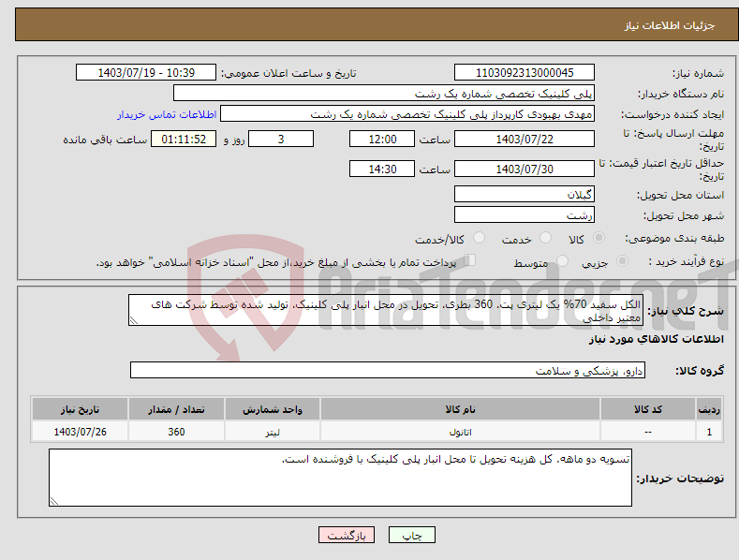Click the price validity date 1403/07/30

click(525, 169)
